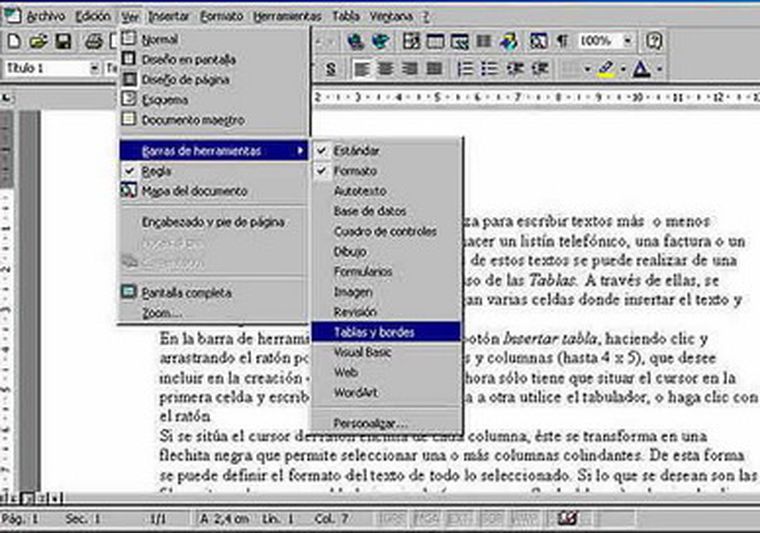Choose Esquema view in Ver menu
The image size is (760, 533).
click(214, 100)
